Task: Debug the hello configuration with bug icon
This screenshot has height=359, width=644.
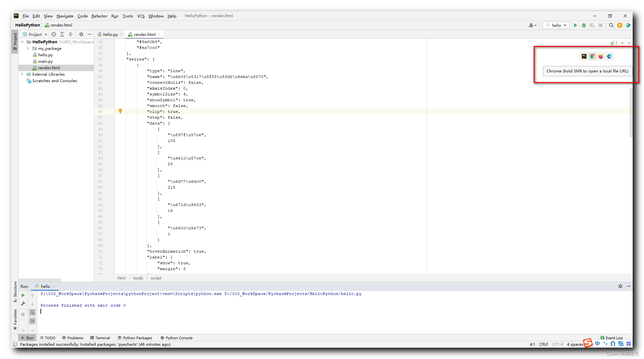Action: [x=584, y=25]
